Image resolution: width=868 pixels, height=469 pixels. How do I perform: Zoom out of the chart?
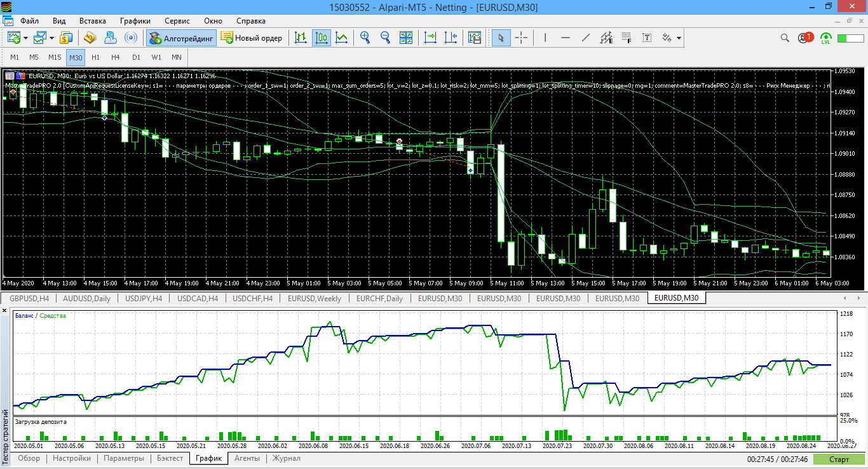coord(385,38)
